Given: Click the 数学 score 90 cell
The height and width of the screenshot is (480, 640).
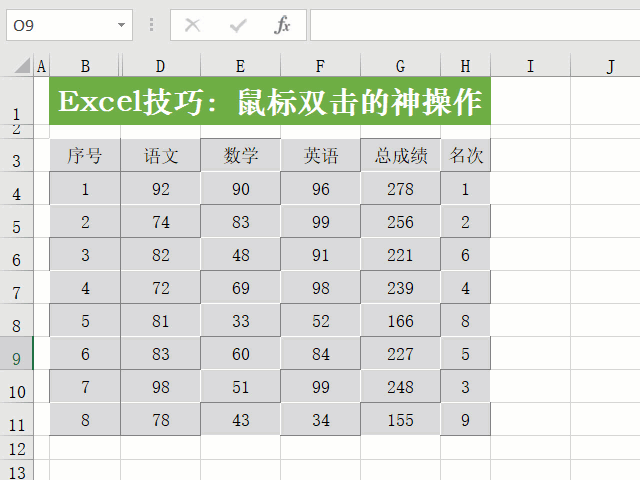Looking at the screenshot, I should 240,188.
